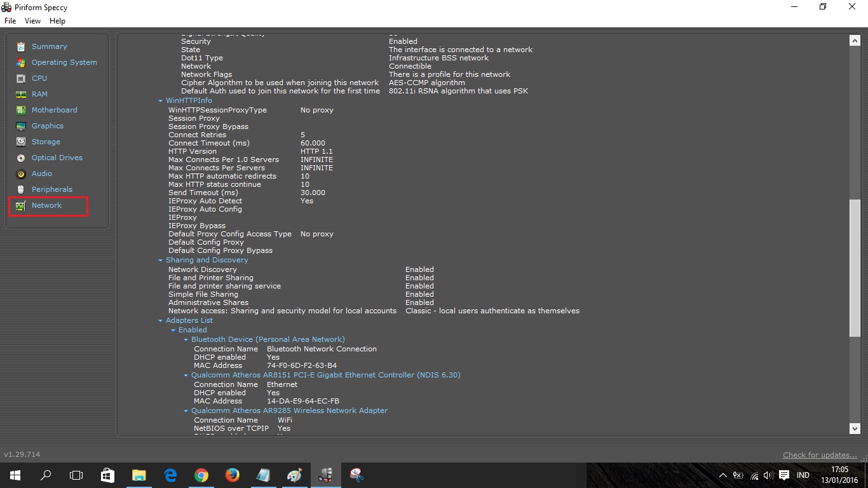
Task: Select the Connect Retries row
Action: click(x=236, y=135)
